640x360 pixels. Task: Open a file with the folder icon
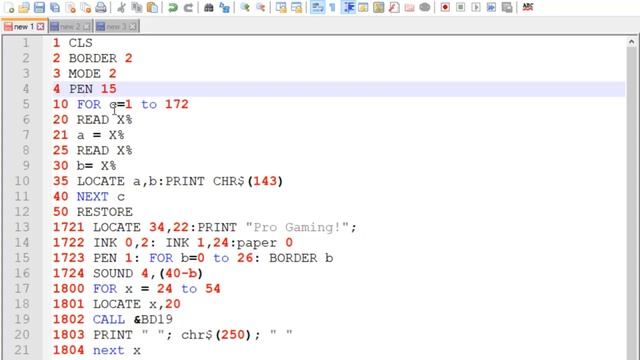coord(24,7)
